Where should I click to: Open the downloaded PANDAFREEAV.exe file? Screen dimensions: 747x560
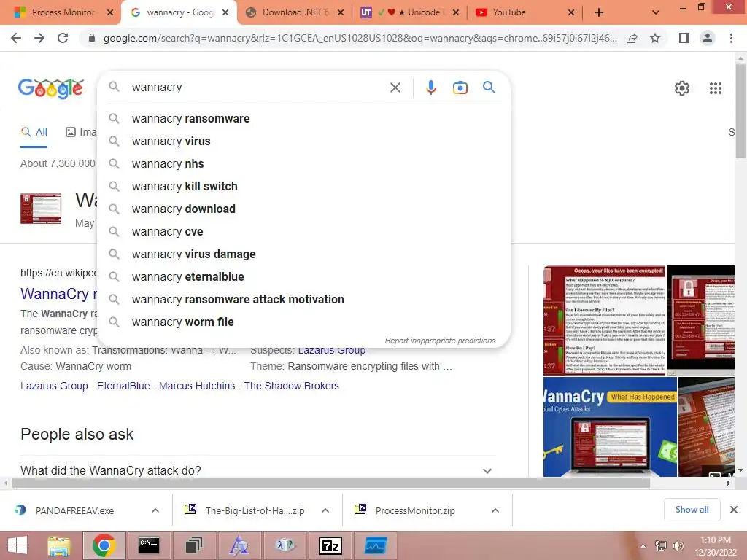74,510
